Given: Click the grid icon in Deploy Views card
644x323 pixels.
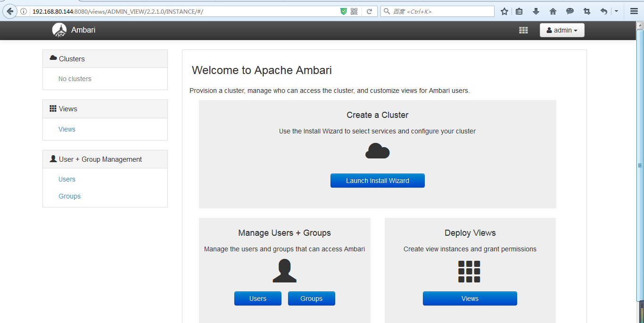Looking at the screenshot, I should (x=470, y=272).
